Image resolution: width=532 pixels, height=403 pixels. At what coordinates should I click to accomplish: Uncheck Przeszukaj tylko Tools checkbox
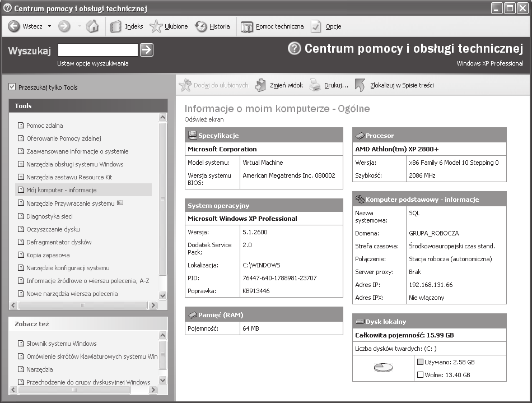(12, 87)
